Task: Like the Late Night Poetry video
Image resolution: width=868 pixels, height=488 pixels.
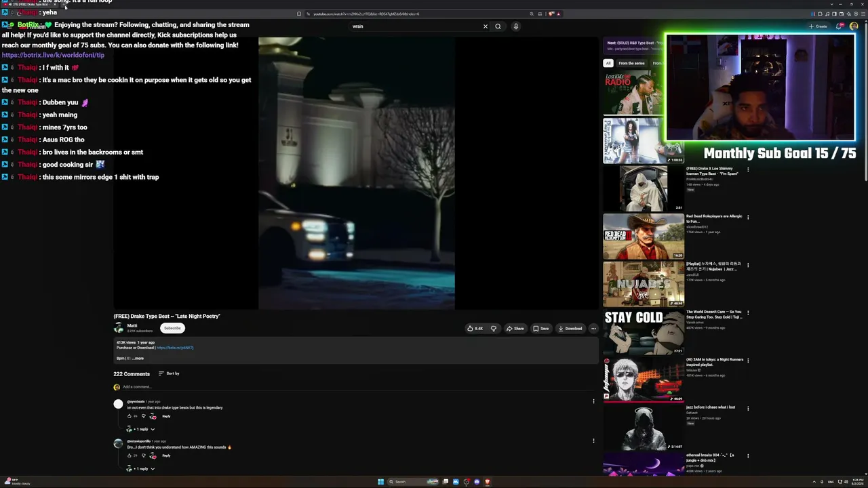Action: 475,329
